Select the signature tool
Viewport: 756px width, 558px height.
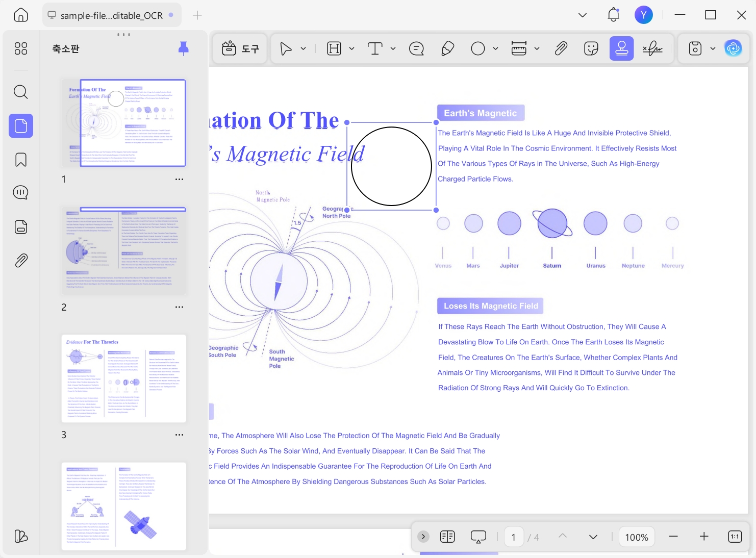pos(652,48)
